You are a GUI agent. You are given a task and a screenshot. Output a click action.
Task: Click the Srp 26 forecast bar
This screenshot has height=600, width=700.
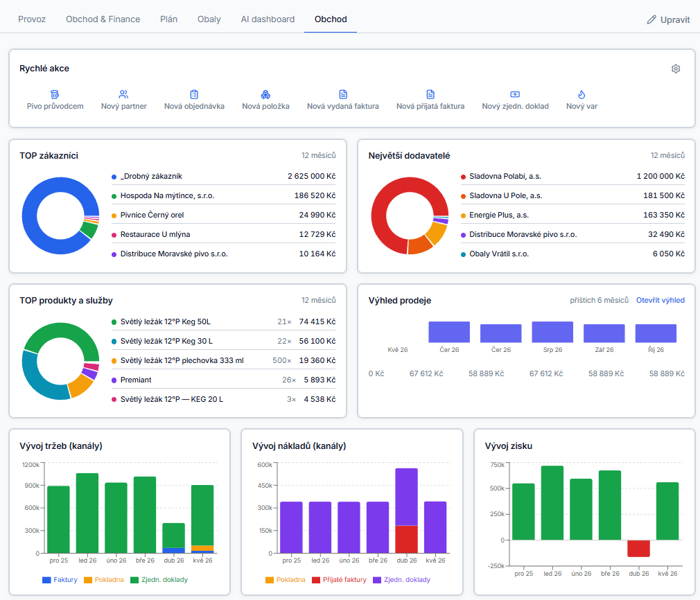pos(552,332)
